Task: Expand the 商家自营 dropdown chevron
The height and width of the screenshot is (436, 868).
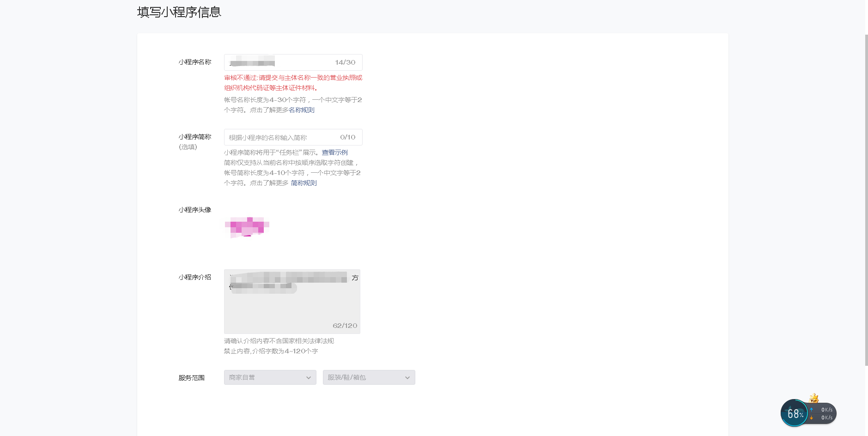Action: (x=309, y=378)
